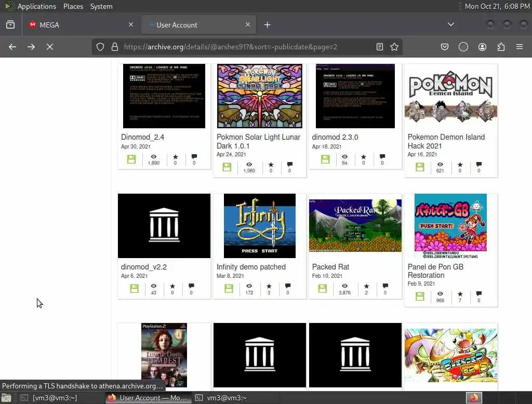Click software floppy icon under Infinity demo
This screenshot has width=532, height=404.
coord(229,289)
